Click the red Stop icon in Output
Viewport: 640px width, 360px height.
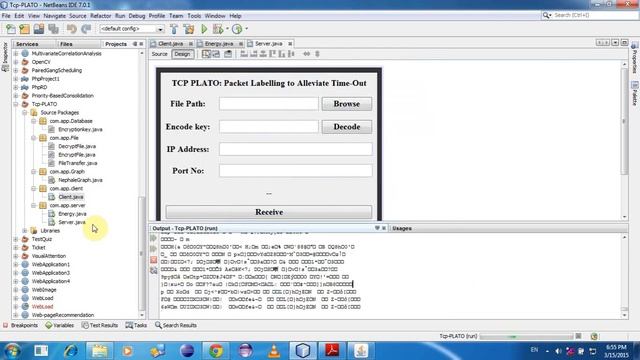click(153, 260)
